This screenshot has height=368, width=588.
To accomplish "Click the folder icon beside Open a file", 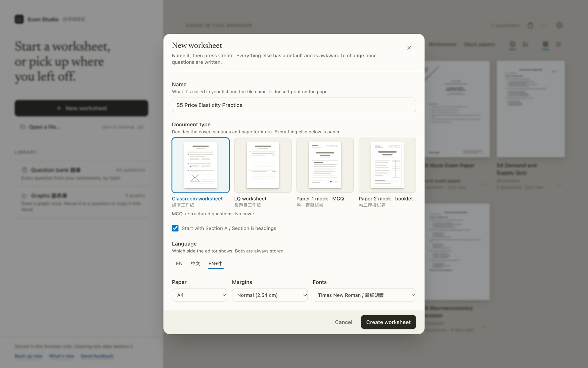I will click(23, 127).
